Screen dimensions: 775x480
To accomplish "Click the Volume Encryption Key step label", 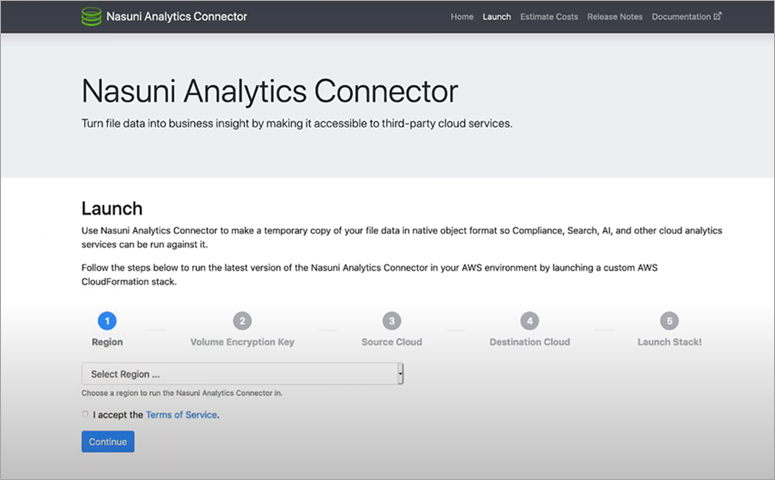I will 242,342.
